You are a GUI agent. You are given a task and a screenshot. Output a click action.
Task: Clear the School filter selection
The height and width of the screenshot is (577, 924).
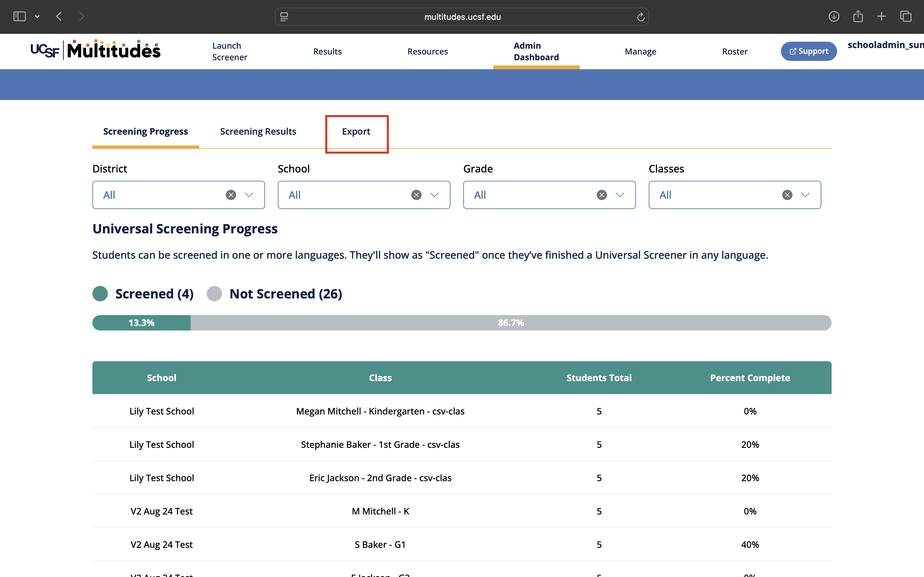coord(416,195)
